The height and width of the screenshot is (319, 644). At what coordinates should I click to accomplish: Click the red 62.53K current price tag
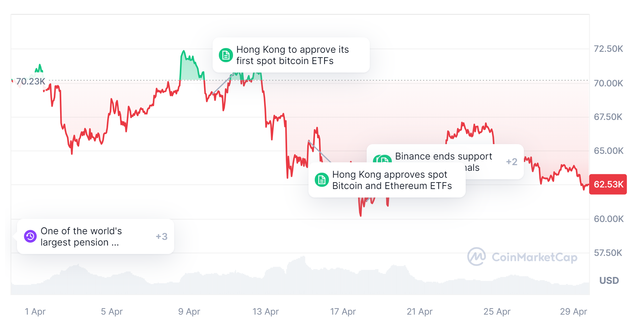tap(608, 184)
